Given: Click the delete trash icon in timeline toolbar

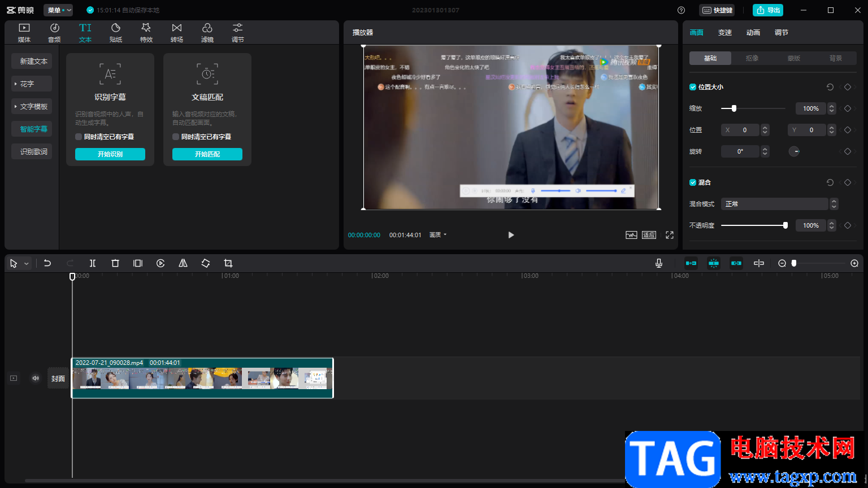Looking at the screenshot, I should tap(115, 263).
